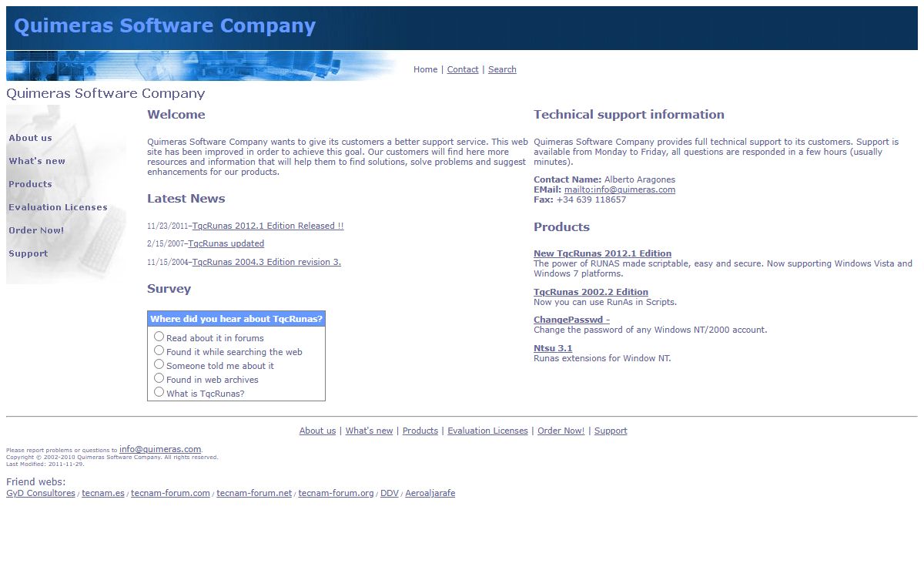Image resolution: width=924 pixels, height=570 pixels.
Task: Visit the GyD Consultores friend website
Action: (x=41, y=494)
